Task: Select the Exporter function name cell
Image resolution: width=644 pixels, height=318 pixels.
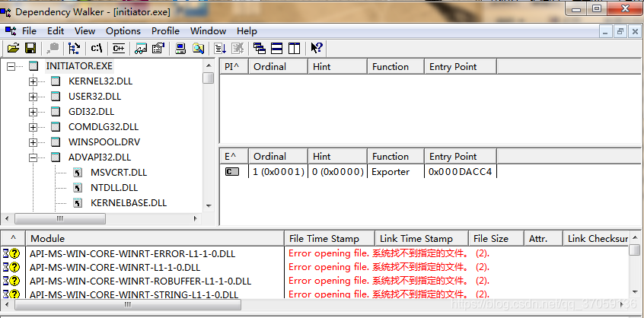Action: point(391,172)
